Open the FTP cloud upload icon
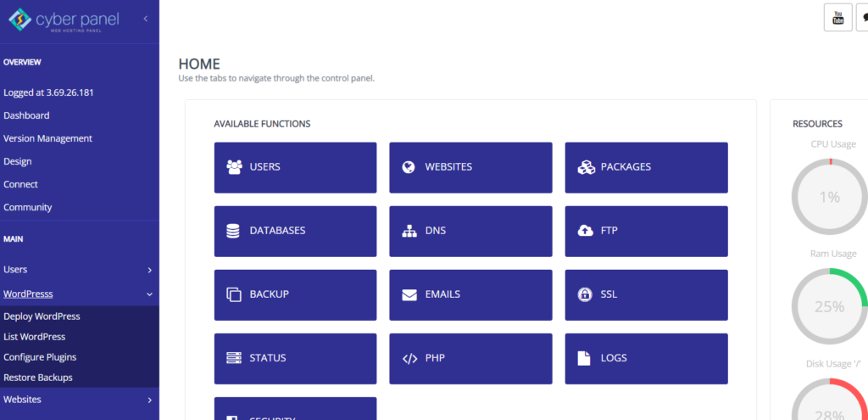Screen dimensions: 868x420 click(x=585, y=231)
